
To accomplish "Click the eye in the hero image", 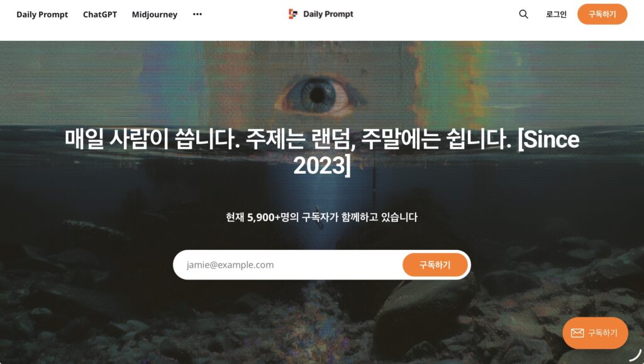I will [x=318, y=96].
